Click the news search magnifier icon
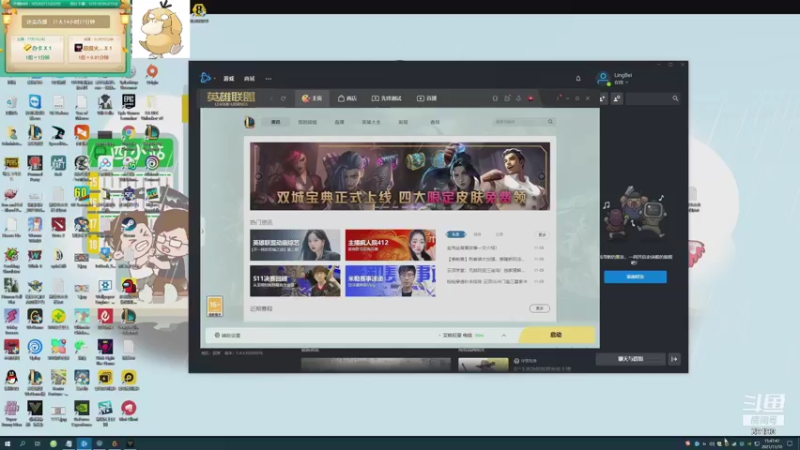800x450 pixels. pos(550,122)
